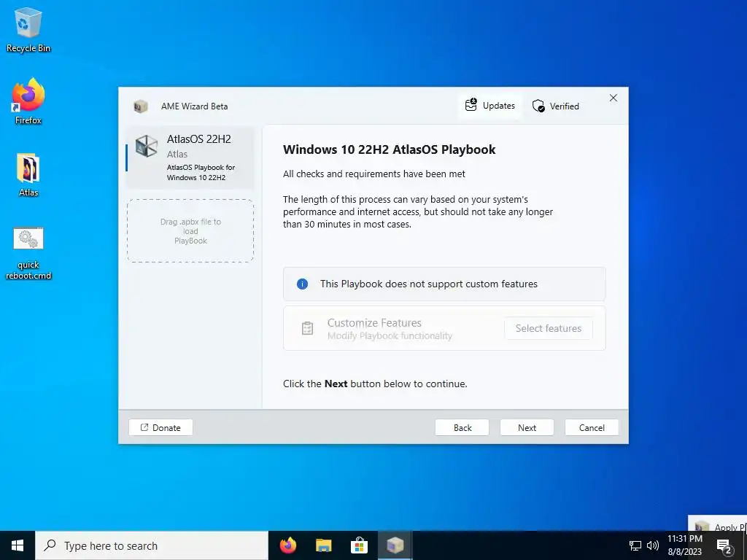Screen dimensions: 747x560
Task: Open Firefox from the taskbar
Action: (x=287, y=545)
